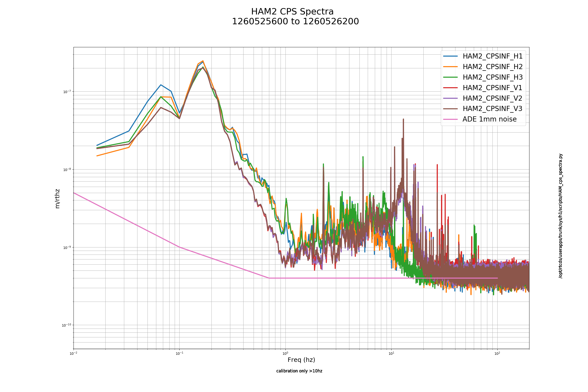
Task: Click the calibration only >10hz note
Action: (299, 371)
